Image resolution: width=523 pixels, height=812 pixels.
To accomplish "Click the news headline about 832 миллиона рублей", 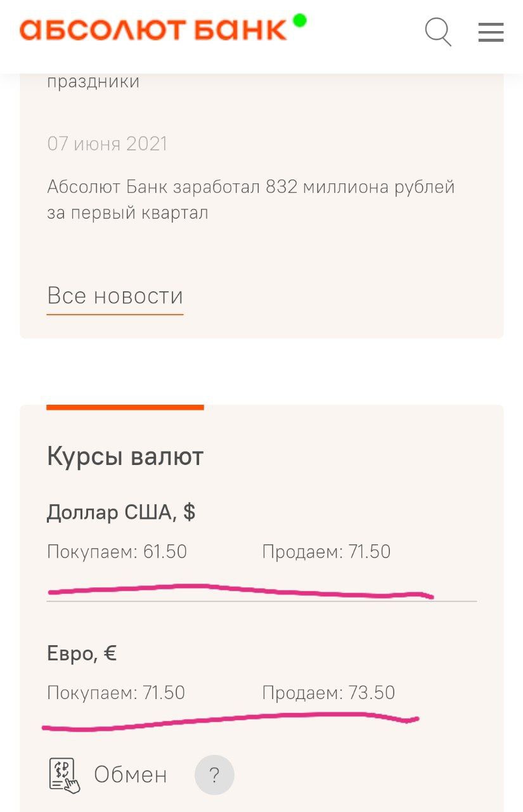I will (x=251, y=199).
